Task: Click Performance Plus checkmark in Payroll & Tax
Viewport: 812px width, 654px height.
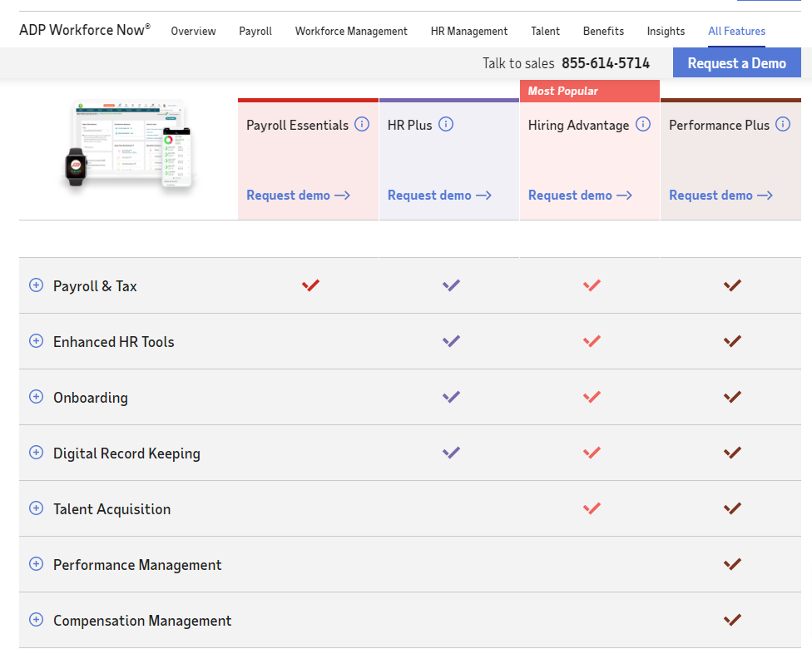Action: point(732,285)
